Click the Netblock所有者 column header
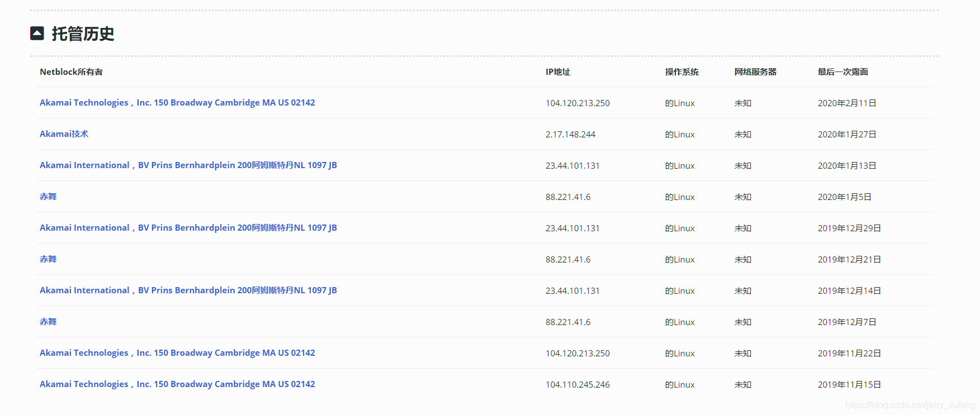This screenshot has width=980, height=415. pos(71,72)
